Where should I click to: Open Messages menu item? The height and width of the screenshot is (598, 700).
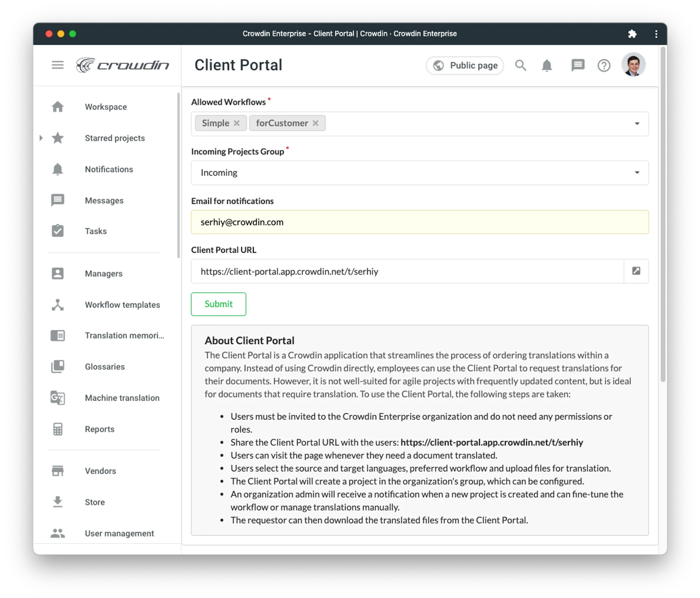[104, 201]
